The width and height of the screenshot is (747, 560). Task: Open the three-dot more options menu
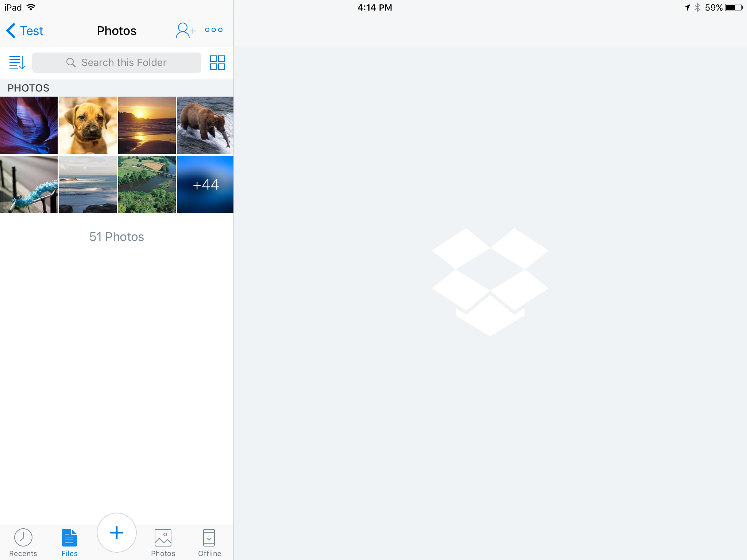214,30
